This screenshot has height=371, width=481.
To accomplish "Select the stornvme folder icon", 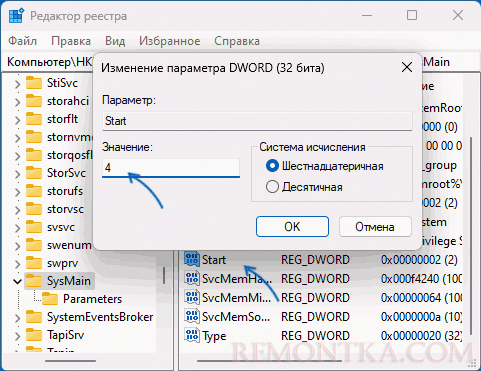I will tap(34, 137).
